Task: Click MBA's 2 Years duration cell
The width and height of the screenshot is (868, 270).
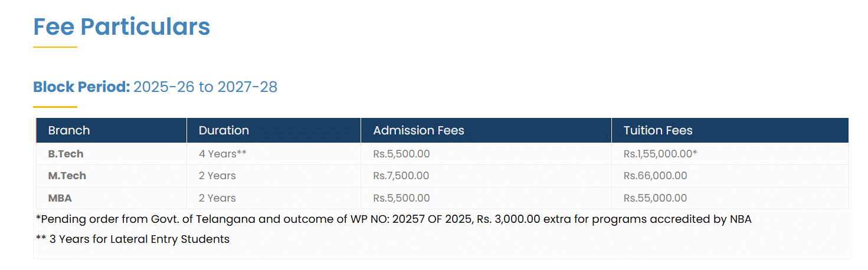Action: 217,198
